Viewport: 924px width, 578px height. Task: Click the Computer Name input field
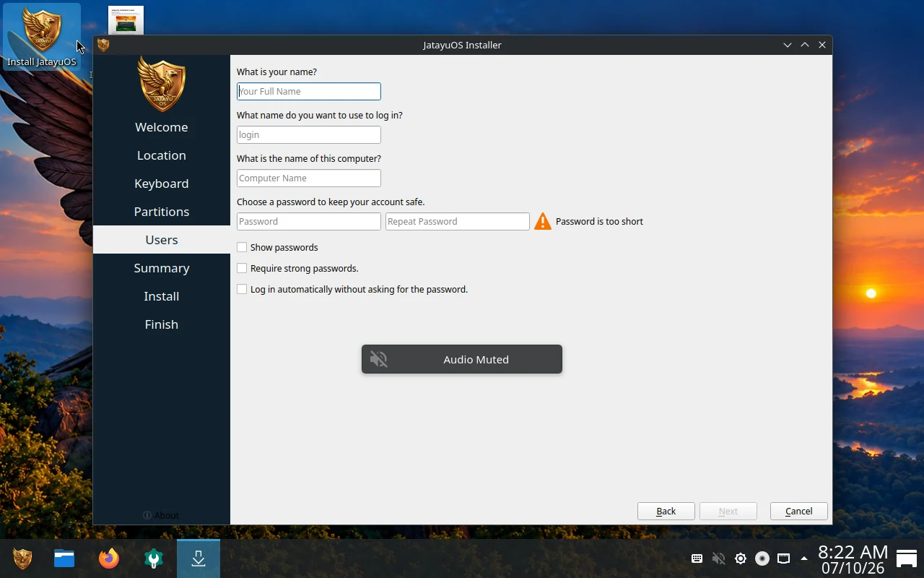click(309, 178)
